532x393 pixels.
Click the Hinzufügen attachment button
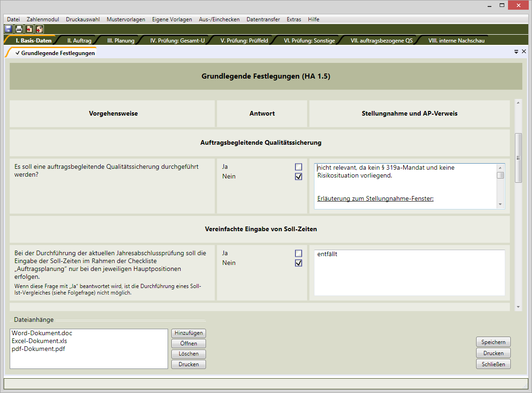(x=188, y=333)
